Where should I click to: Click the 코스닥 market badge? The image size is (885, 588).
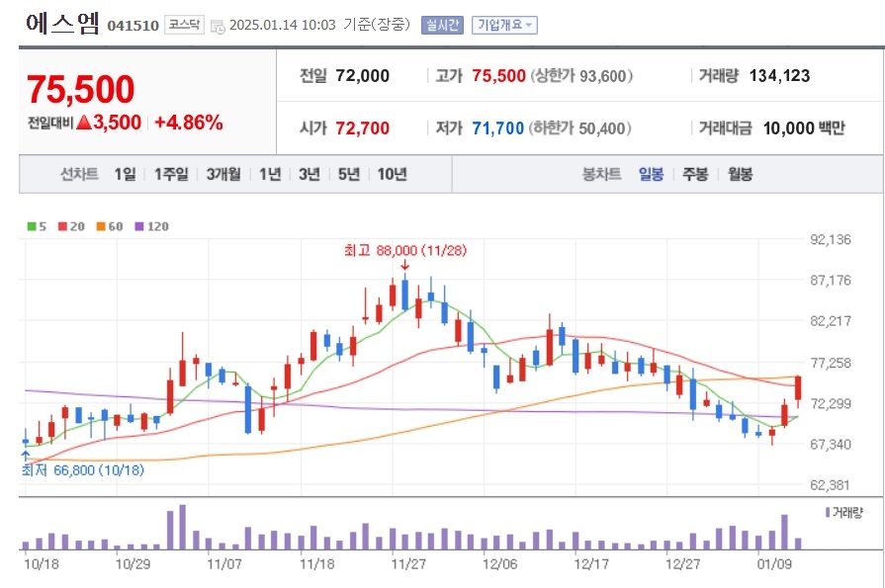[184, 25]
